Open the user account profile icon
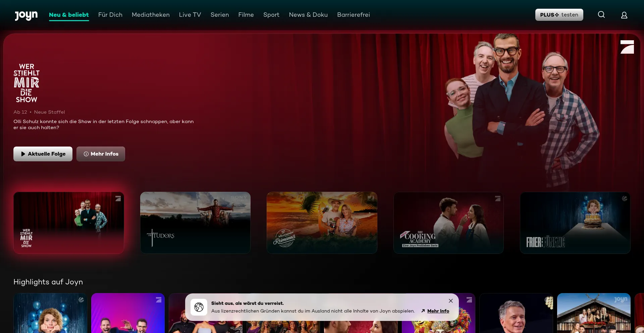 [x=624, y=15]
